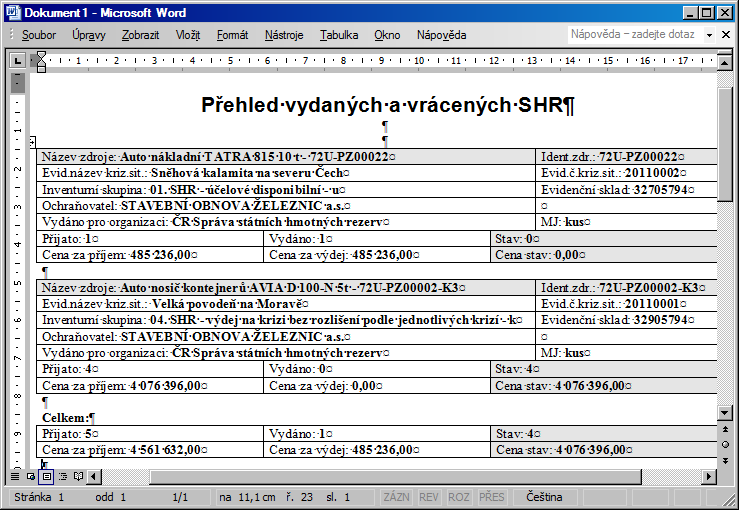Click cell Evid.č.kriz.sit. 20110001
This screenshot has width=739, height=510.
coord(626,304)
